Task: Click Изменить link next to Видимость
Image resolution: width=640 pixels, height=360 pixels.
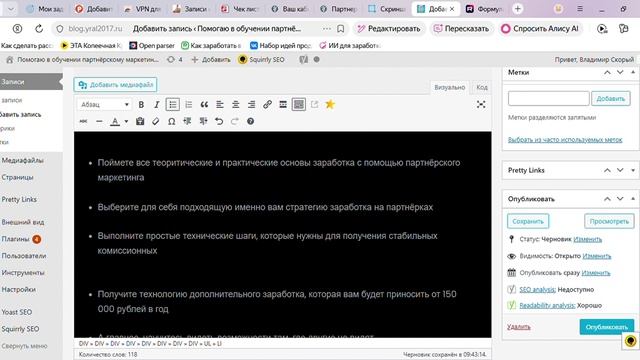Action: click(x=597, y=256)
